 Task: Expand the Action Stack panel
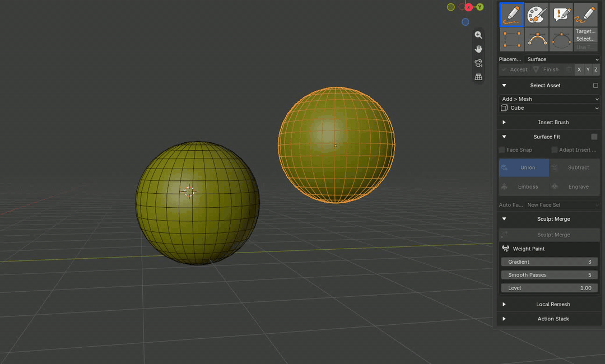[504, 319]
